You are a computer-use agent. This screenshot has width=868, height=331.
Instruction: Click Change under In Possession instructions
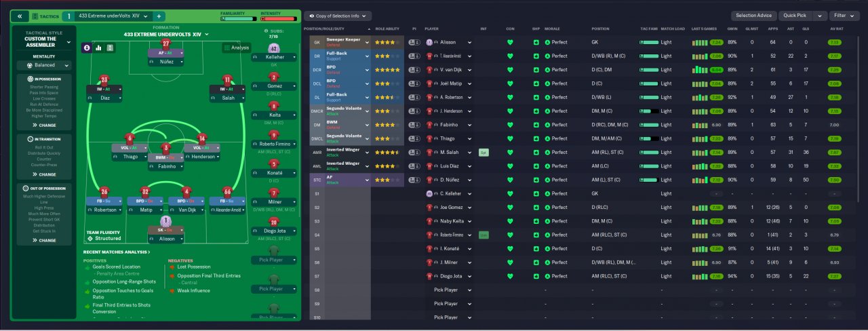(x=44, y=125)
